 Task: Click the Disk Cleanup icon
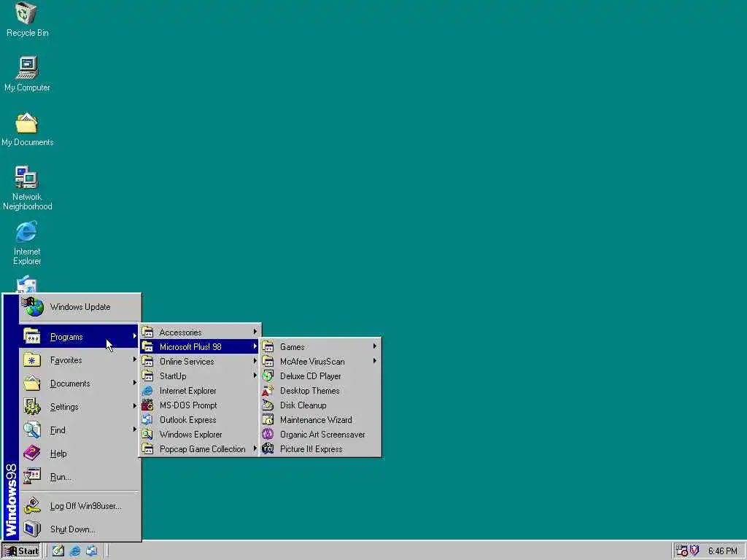pyautogui.click(x=268, y=405)
